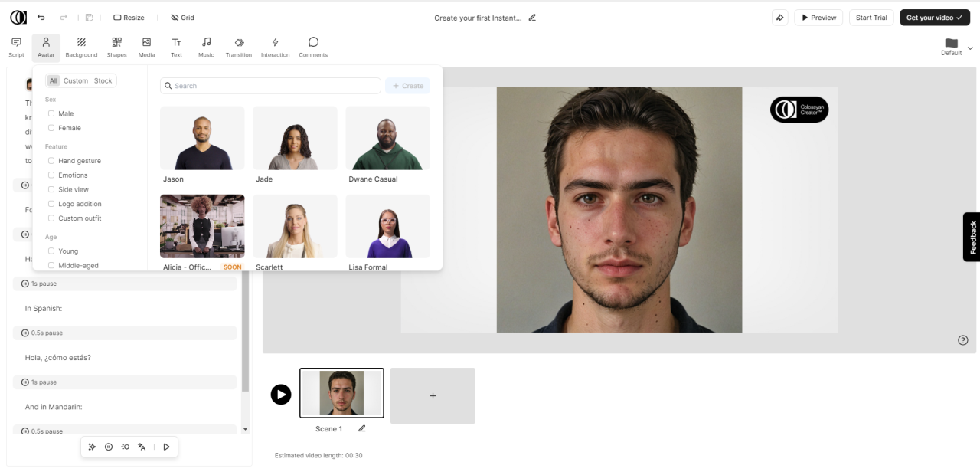The height and width of the screenshot is (472, 980).
Task: Open the Resize options
Action: (129, 18)
